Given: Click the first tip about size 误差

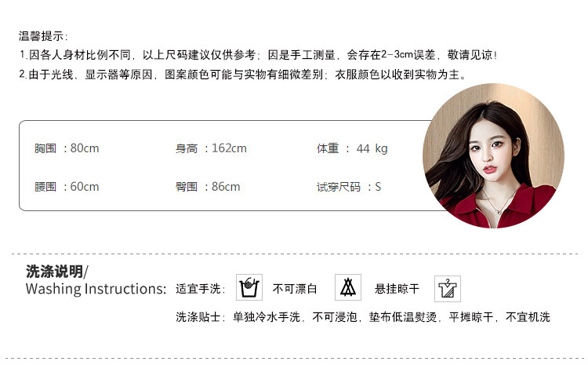Looking at the screenshot, I should [259, 55].
